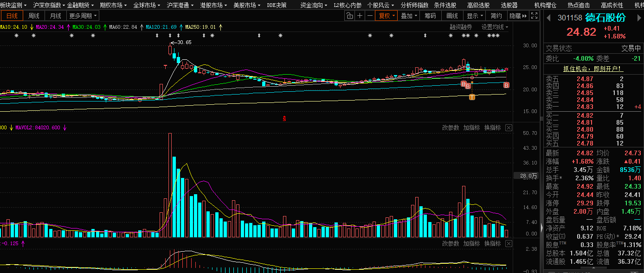Toggle the 画线 drawing tool
644x273 pixels.
(452, 16)
